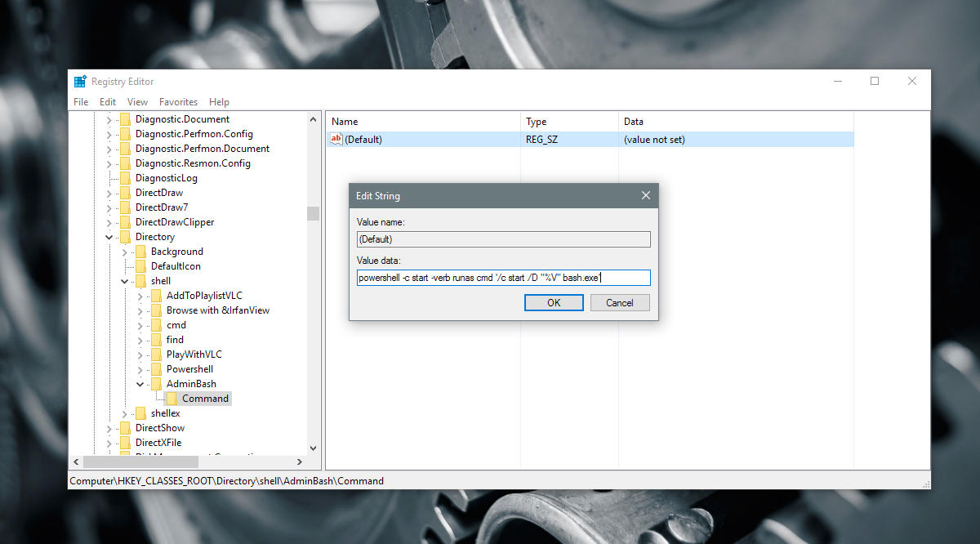Select the DirectDrawClipper folder icon

point(125,222)
